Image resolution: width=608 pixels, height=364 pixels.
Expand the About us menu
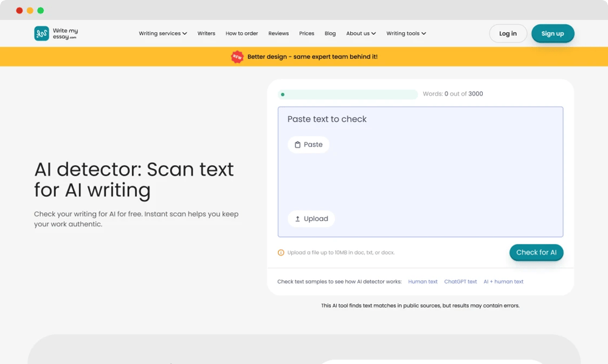361,33
